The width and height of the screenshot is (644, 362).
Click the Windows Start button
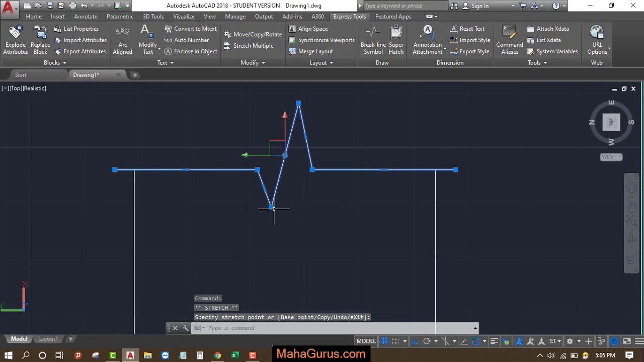coord(9,355)
